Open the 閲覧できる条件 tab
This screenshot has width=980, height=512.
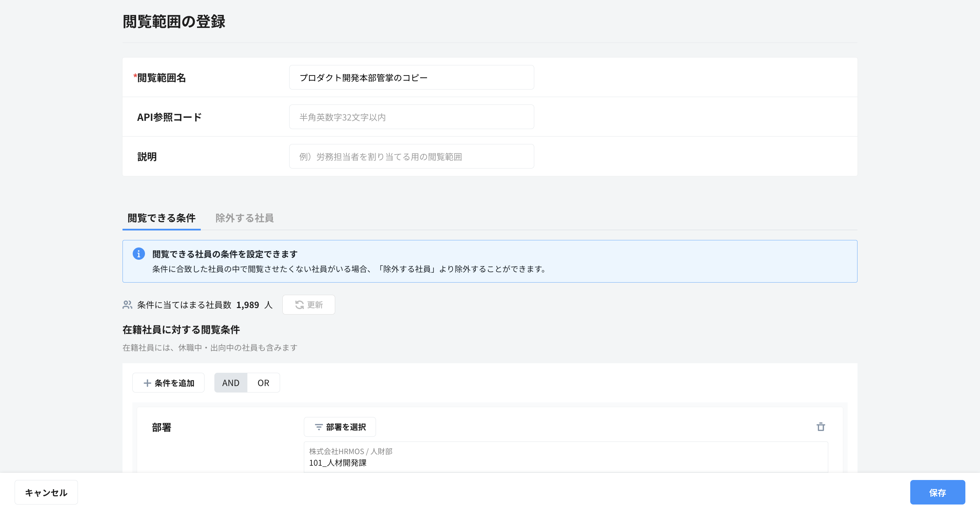pos(161,218)
